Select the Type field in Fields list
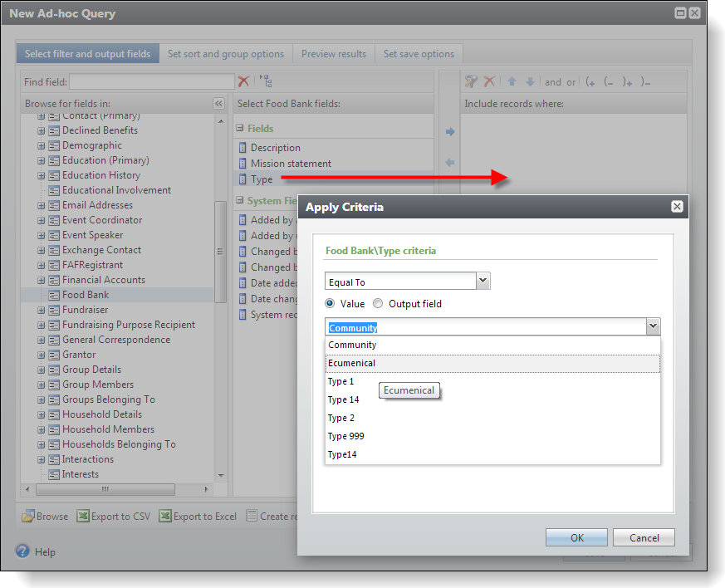Image resolution: width=725 pixels, height=588 pixels. tap(262, 179)
